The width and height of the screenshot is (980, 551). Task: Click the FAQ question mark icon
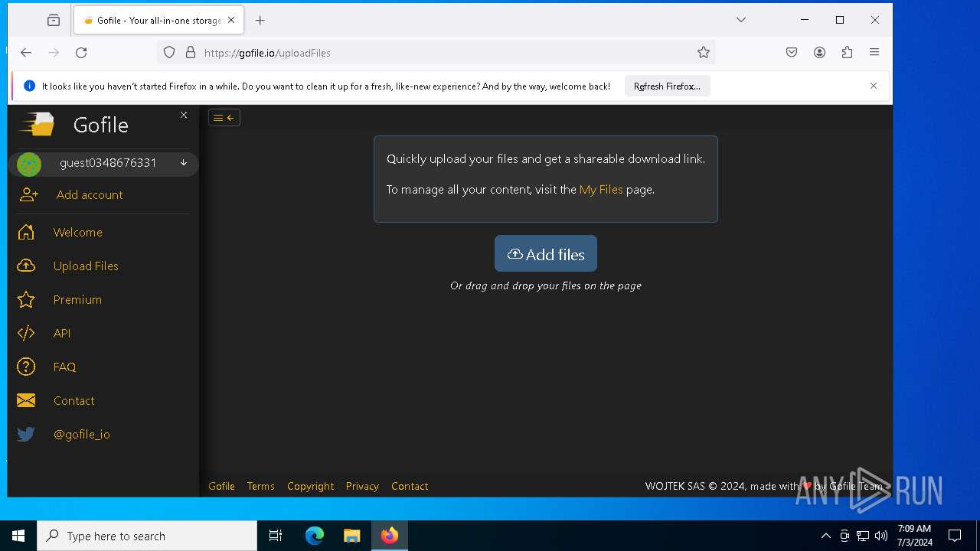coord(26,367)
